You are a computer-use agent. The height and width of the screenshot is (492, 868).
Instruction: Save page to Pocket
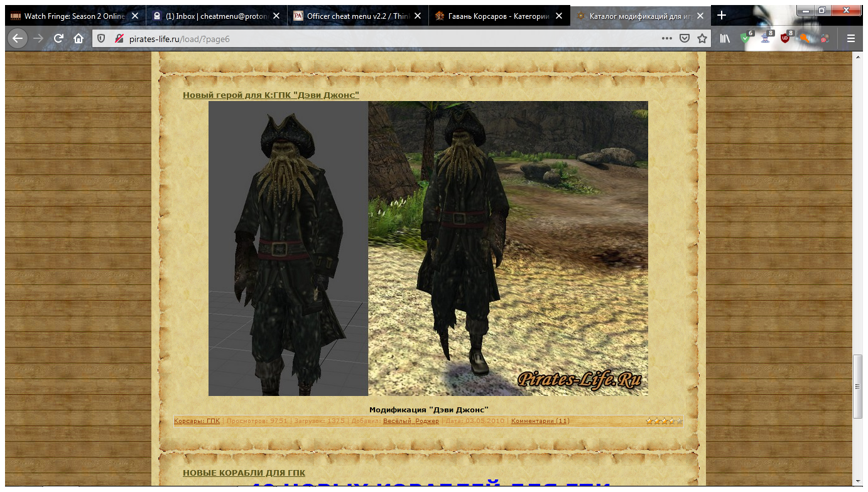685,39
